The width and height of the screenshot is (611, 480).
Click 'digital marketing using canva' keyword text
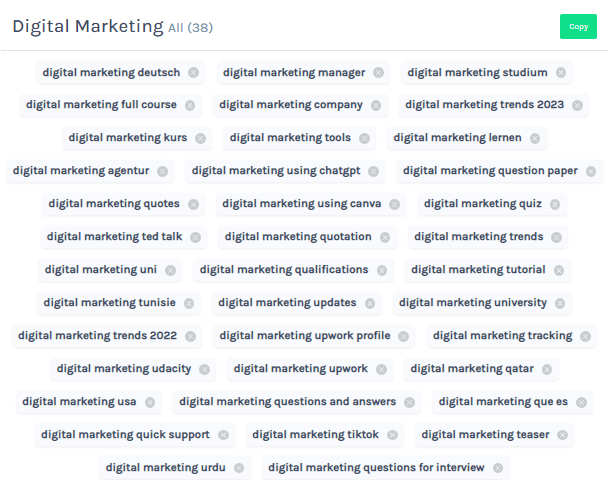pyautogui.click(x=302, y=204)
